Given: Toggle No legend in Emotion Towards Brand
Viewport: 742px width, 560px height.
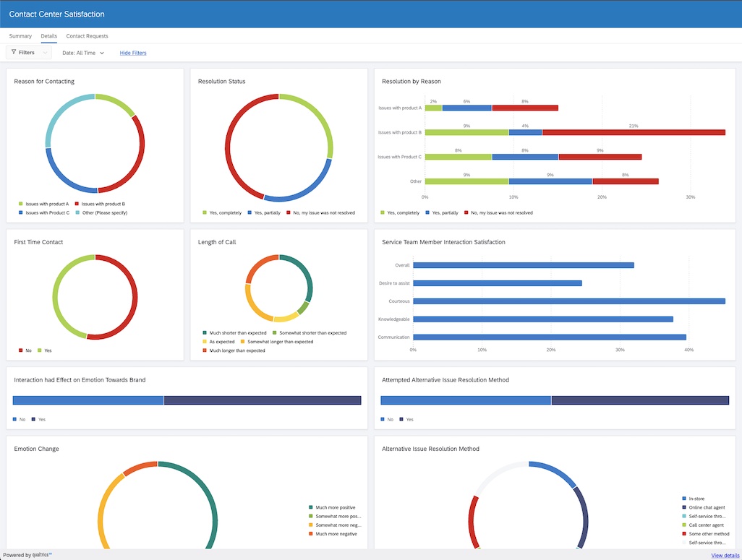Looking at the screenshot, I should point(19,420).
